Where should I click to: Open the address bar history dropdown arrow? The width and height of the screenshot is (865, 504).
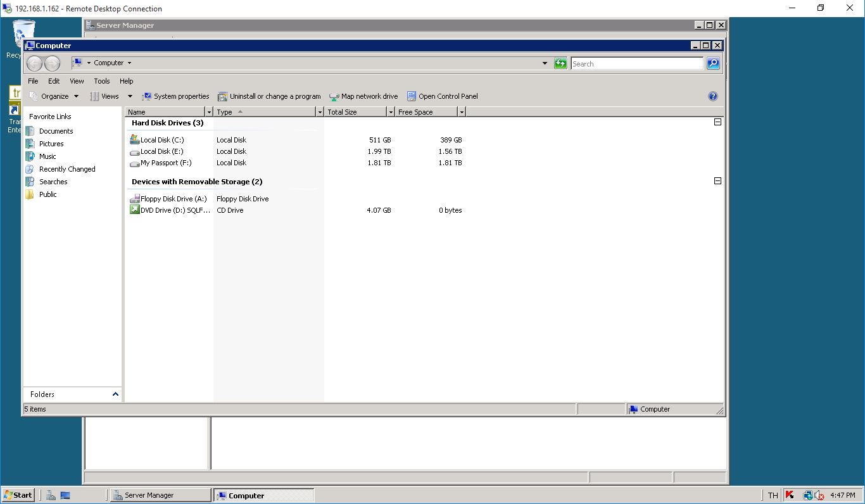click(545, 63)
